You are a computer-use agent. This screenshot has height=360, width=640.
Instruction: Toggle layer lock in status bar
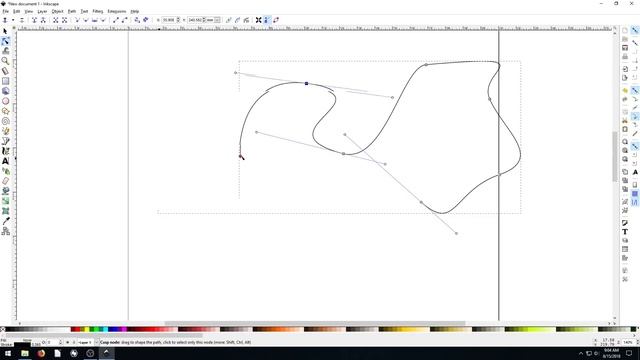[73, 342]
